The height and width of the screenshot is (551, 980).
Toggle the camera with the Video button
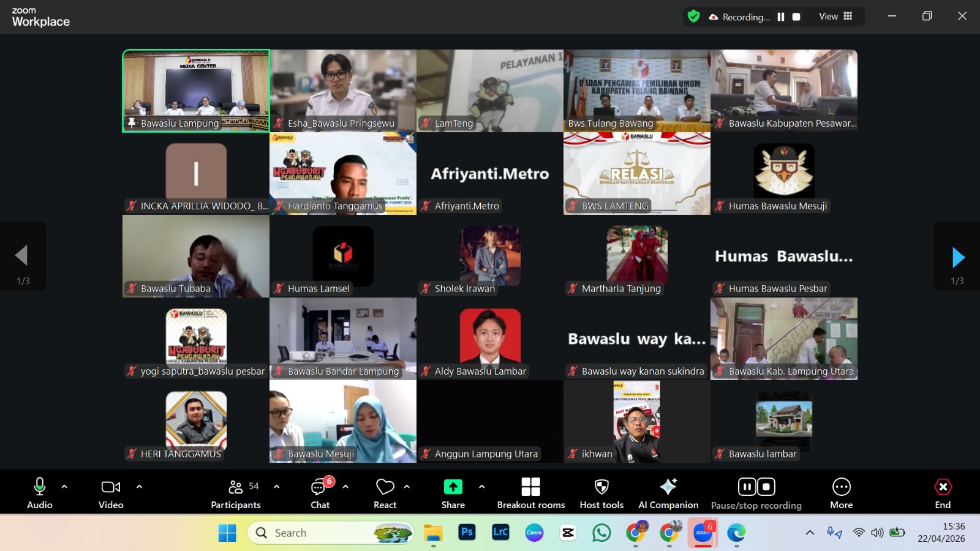[x=111, y=493]
